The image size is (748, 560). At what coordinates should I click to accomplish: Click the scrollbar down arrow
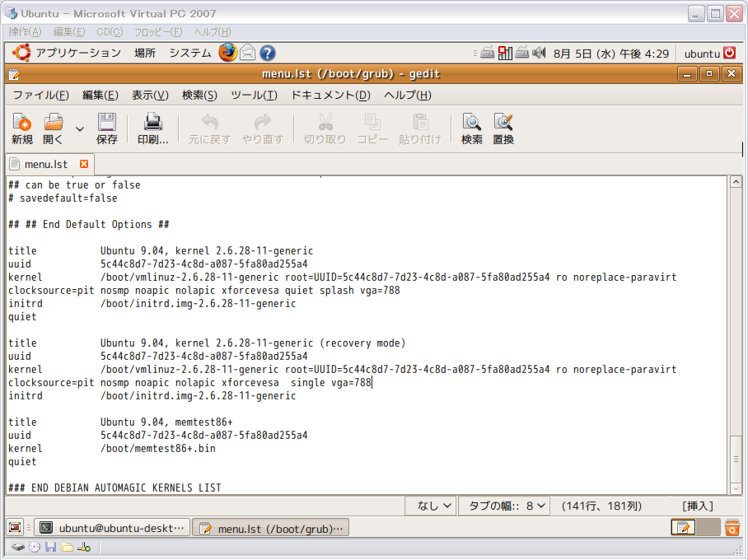coord(736,488)
